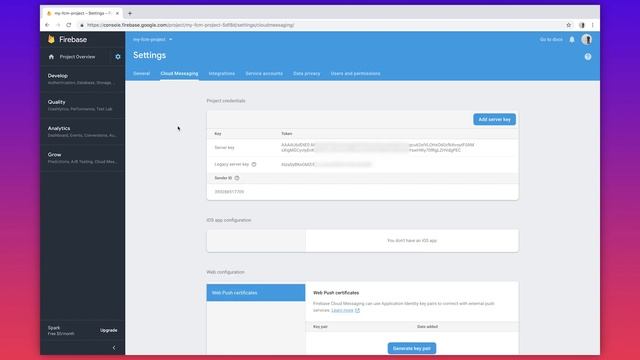Close the my-fcm-project Settings browser tab
640x360 pixels.
click(117, 13)
